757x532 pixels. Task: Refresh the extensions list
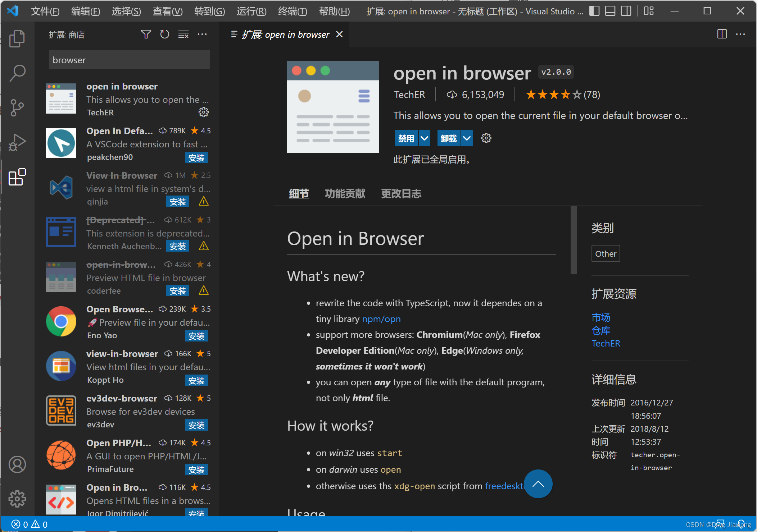click(x=164, y=35)
